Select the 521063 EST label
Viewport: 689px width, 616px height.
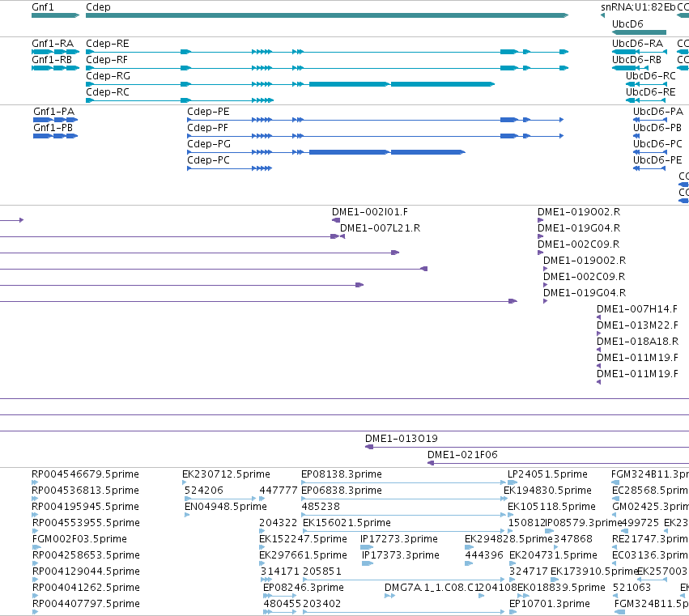pos(632,587)
